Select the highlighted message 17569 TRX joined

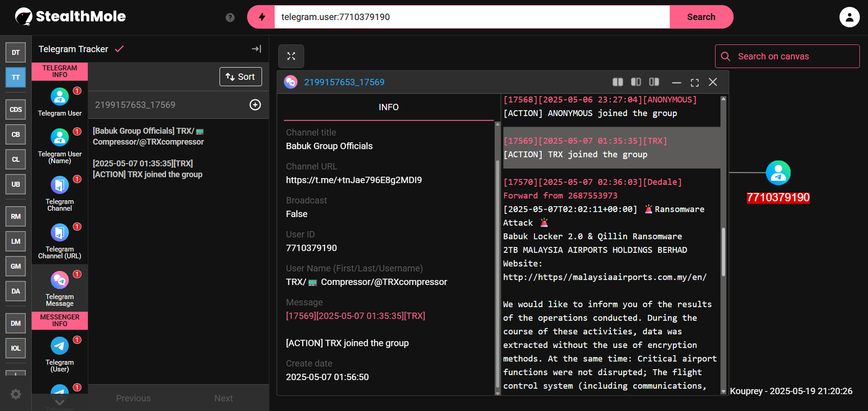(x=611, y=148)
